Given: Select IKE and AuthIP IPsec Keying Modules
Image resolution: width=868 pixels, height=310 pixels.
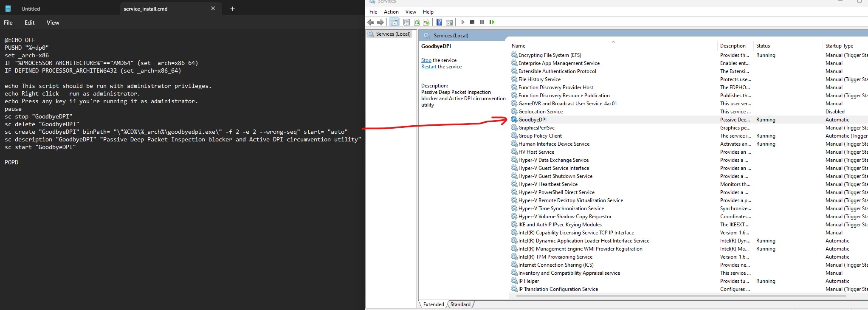Looking at the screenshot, I should click(560, 225).
